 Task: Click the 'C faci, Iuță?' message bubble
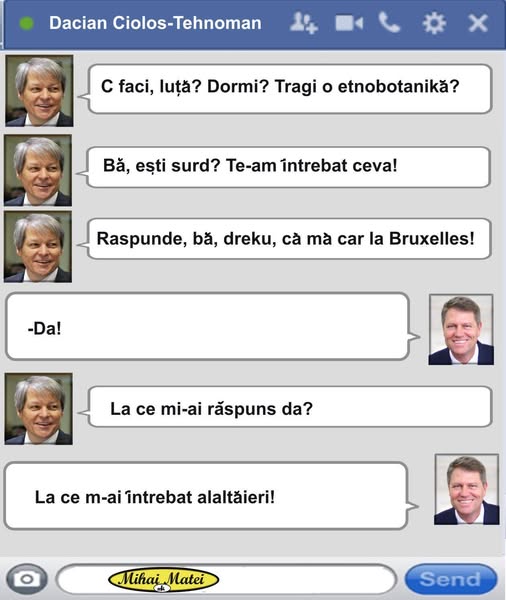(290, 89)
